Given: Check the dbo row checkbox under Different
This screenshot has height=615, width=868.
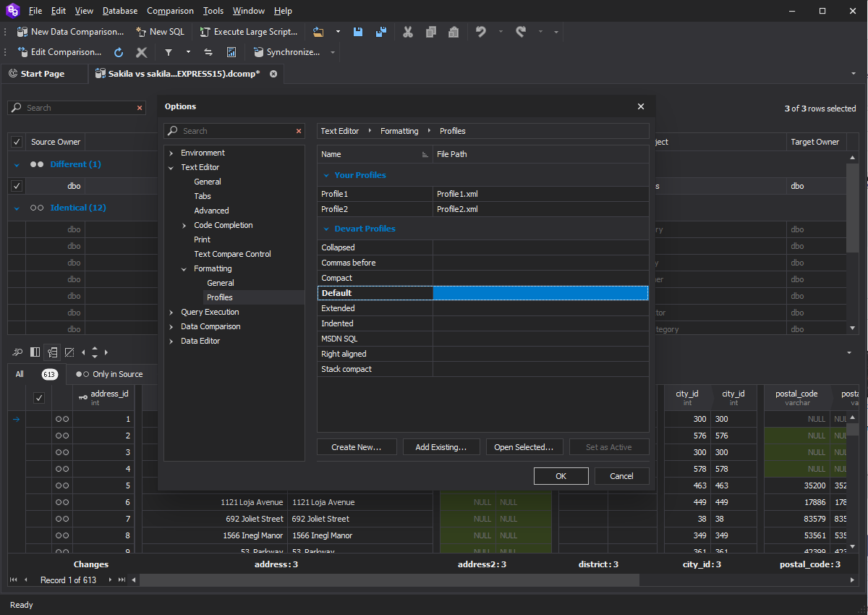Looking at the screenshot, I should coord(16,186).
